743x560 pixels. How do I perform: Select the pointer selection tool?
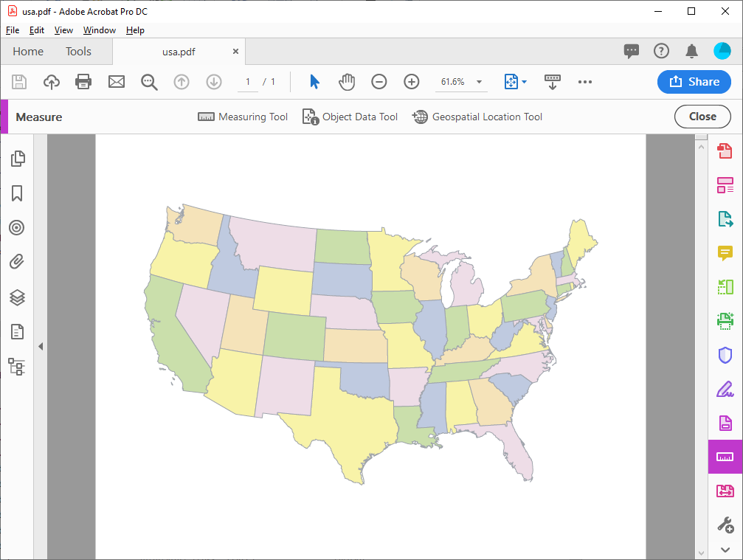[313, 82]
